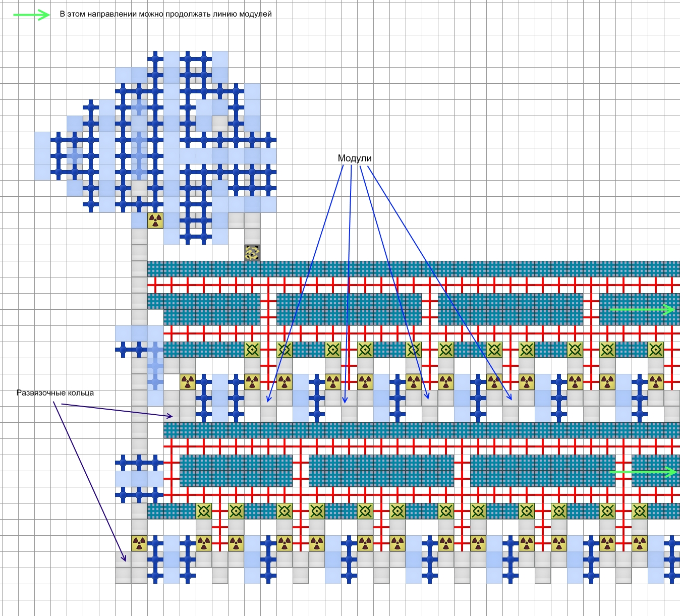
Task: Click the arrowhead pointing to the bottom-left gray ring
Action: coord(125,560)
